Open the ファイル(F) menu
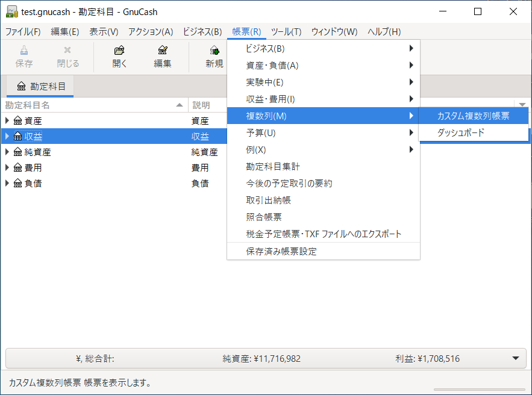Image resolution: width=532 pixels, height=395 pixels. (23, 31)
